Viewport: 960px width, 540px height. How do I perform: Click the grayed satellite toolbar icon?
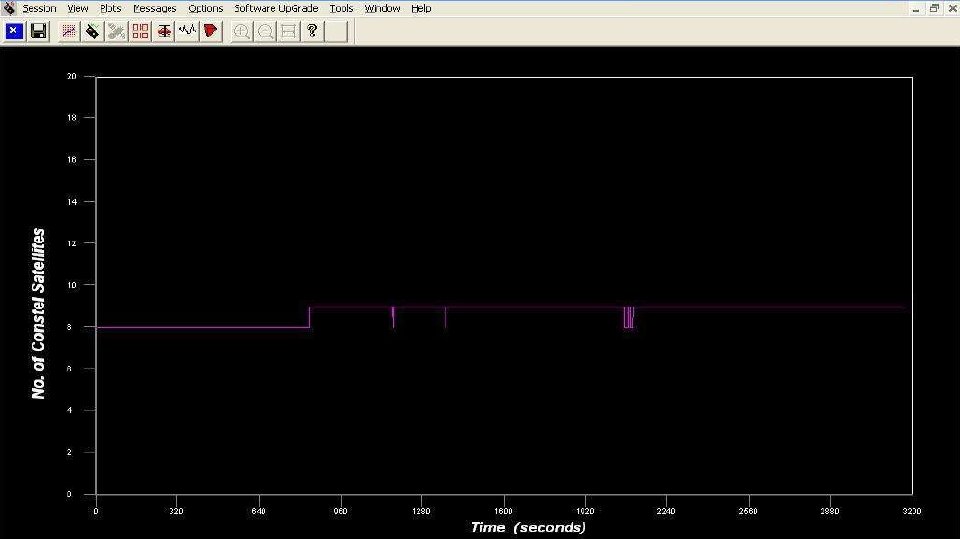[116, 31]
